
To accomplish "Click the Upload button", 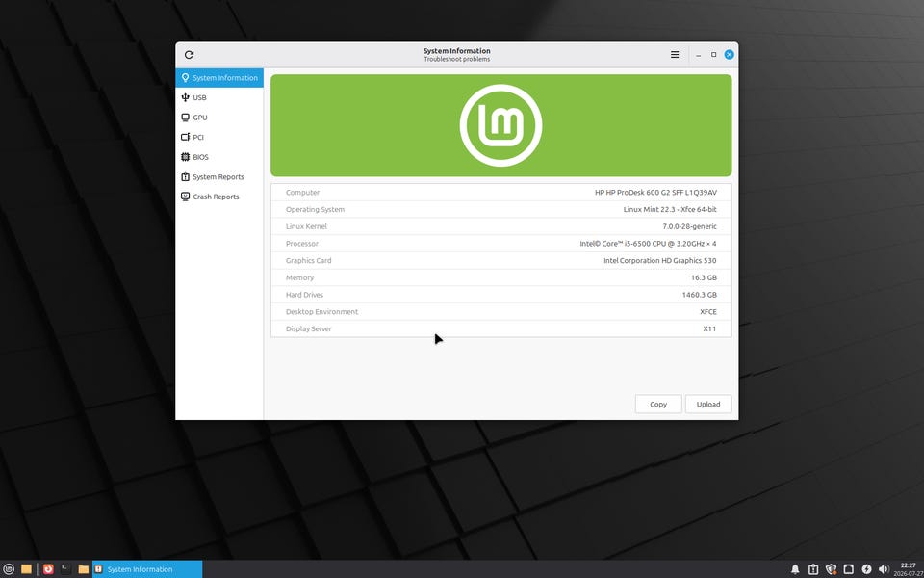I will point(708,404).
